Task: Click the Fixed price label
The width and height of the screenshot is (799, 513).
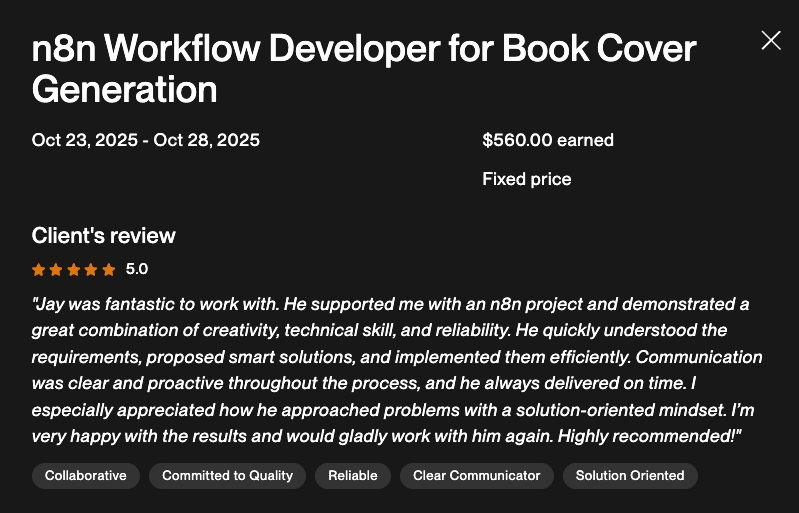Action: coord(527,180)
